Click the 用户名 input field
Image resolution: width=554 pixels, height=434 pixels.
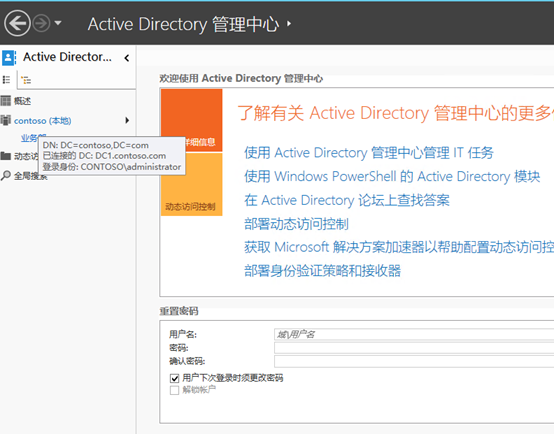point(414,334)
